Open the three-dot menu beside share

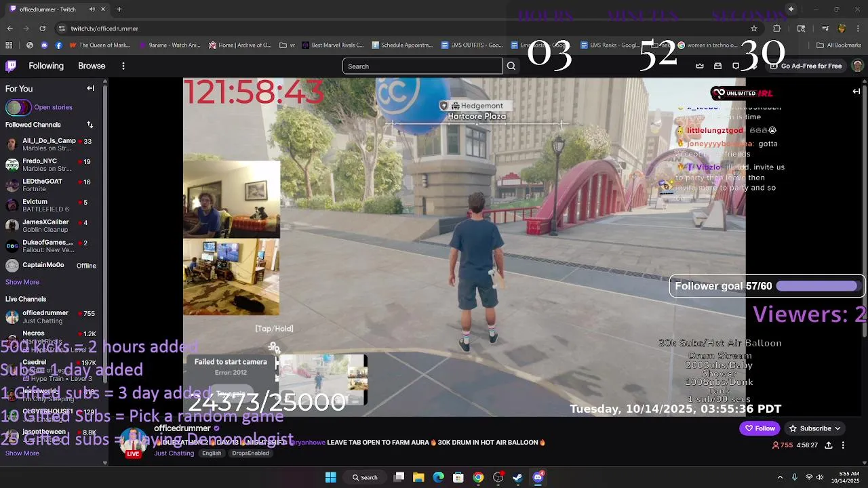(843, 445)
